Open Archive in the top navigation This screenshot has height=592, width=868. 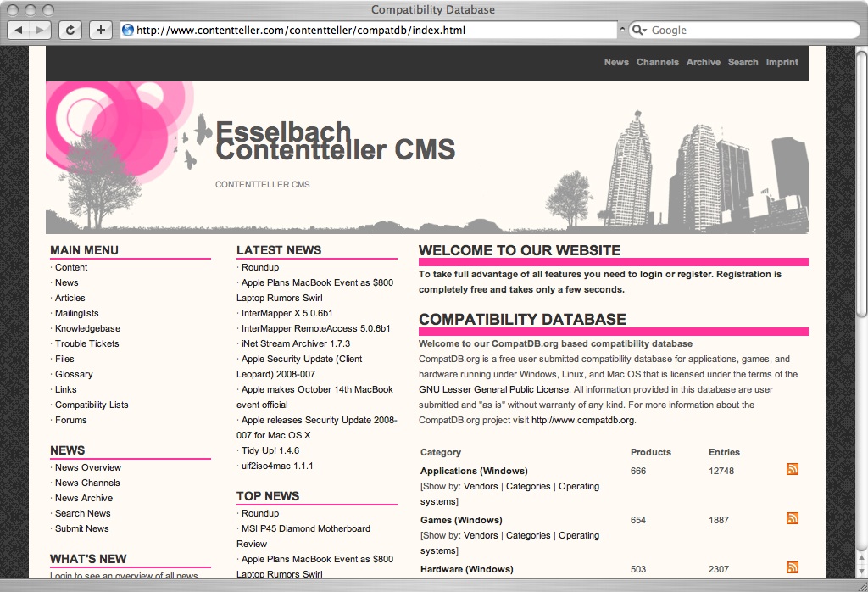coord(703,62)
